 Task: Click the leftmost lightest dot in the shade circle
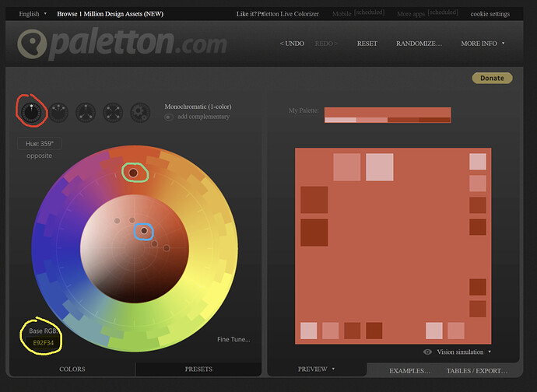(117, 221)
